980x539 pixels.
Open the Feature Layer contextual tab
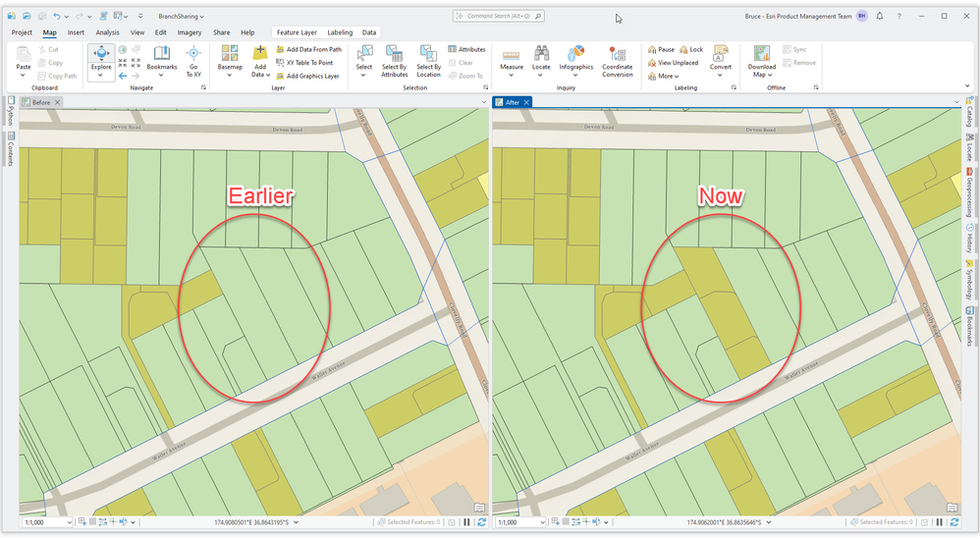pyautogui.click(x=297, y=32)
